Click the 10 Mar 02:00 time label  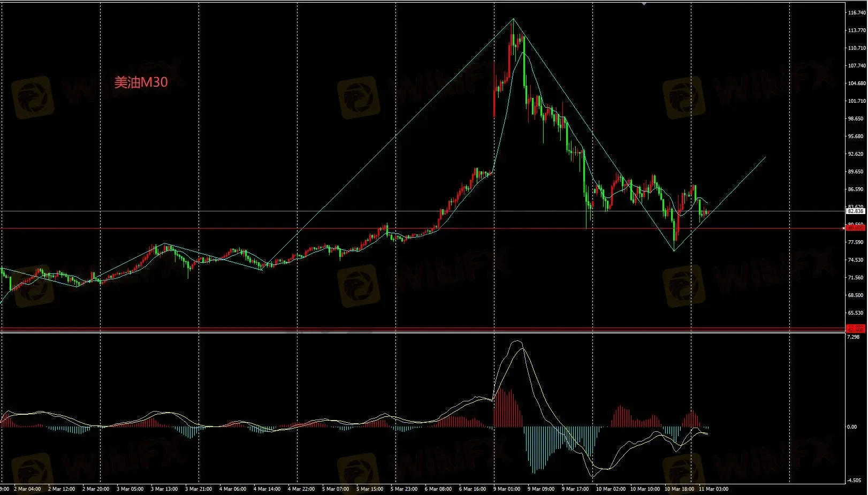pos(611,489)
